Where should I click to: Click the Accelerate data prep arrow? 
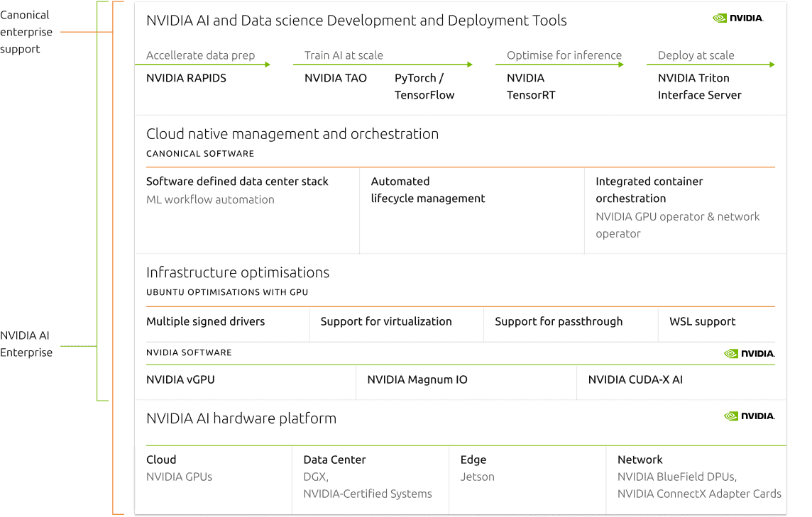206,64
